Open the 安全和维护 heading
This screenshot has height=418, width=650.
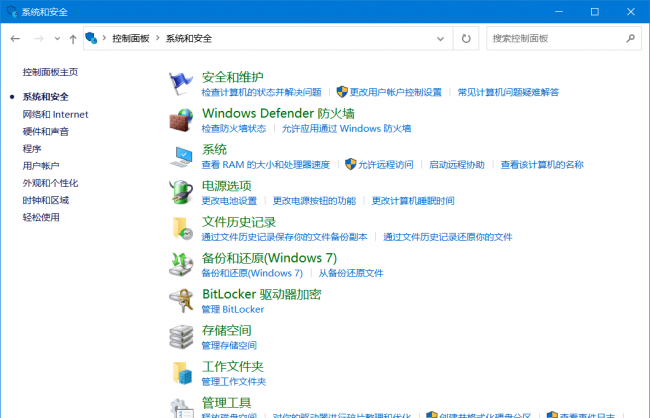233,77
